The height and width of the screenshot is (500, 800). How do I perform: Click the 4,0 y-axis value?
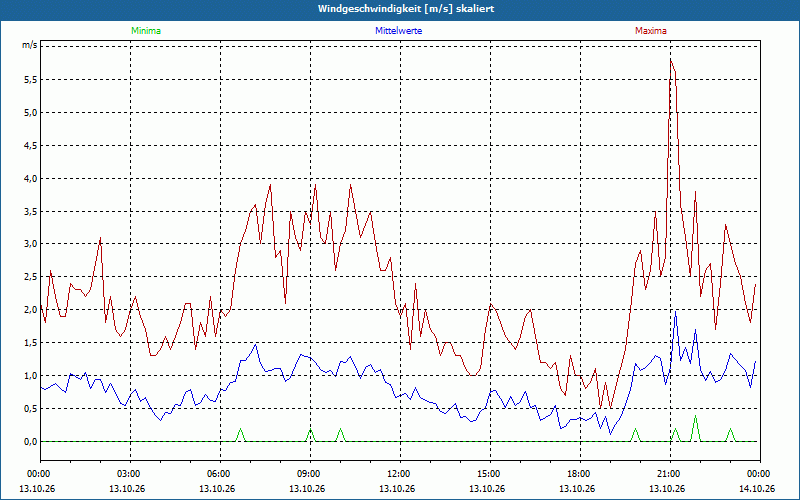31,179
